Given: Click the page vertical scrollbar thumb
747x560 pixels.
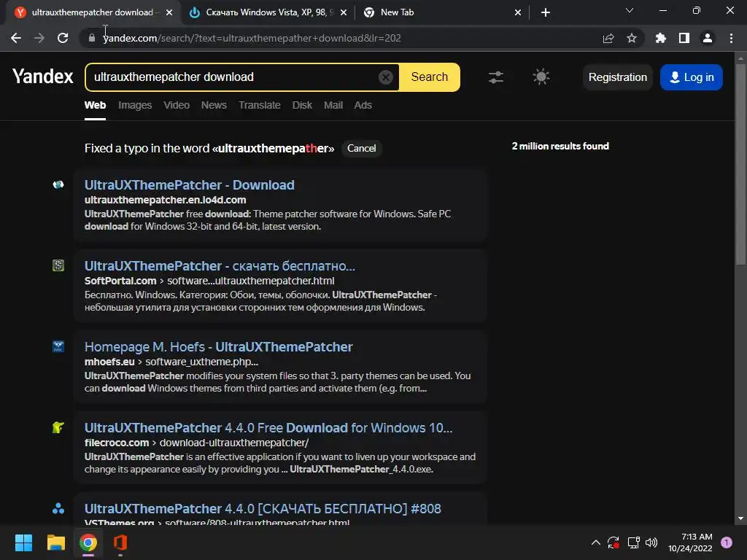Looking at the screenshot, I should tap(740, 164).
